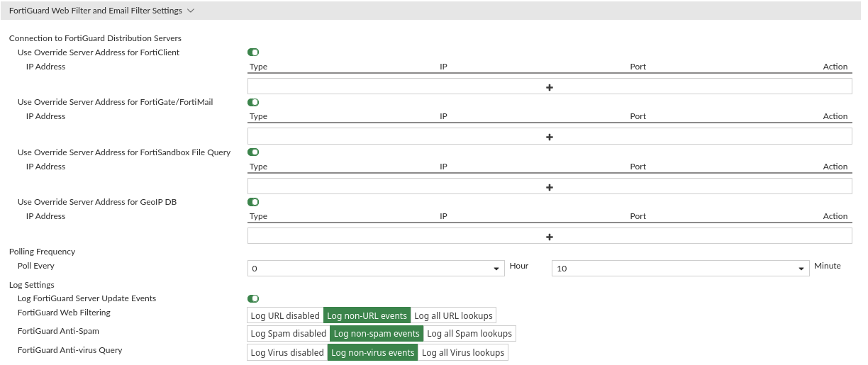
Task: Click the Action column header in GeoIP DB table
Action: click(835, 216)
